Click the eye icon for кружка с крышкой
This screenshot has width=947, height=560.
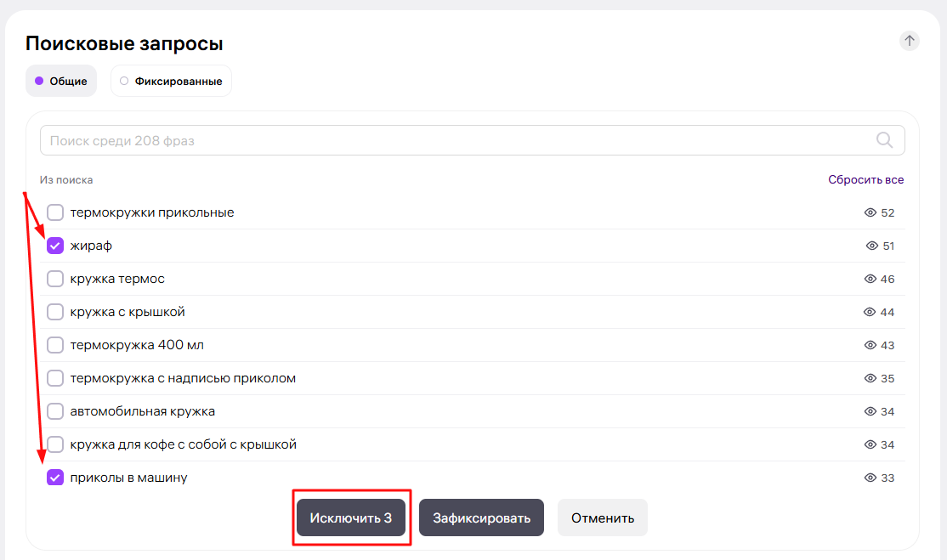[x=870, y=312]
